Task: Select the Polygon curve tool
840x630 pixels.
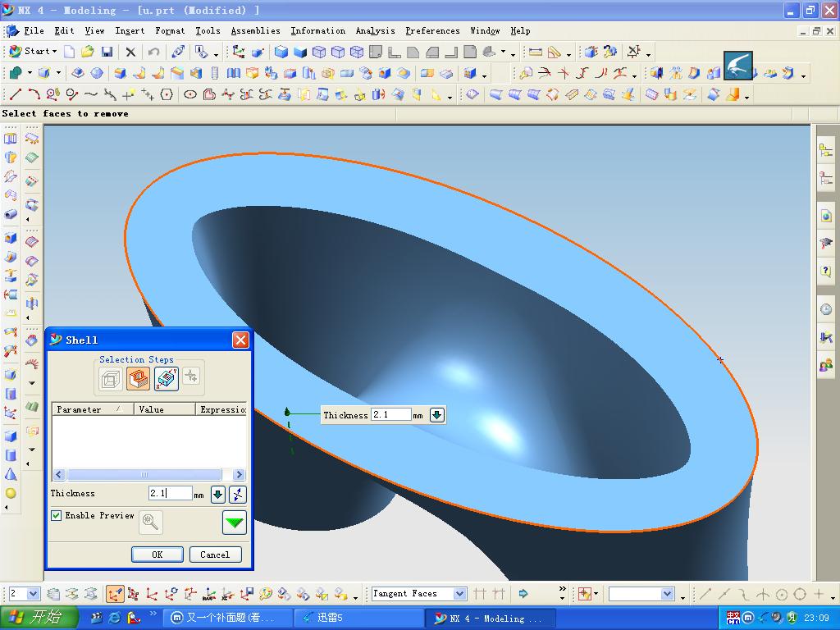Action: [x=167, y=94]
